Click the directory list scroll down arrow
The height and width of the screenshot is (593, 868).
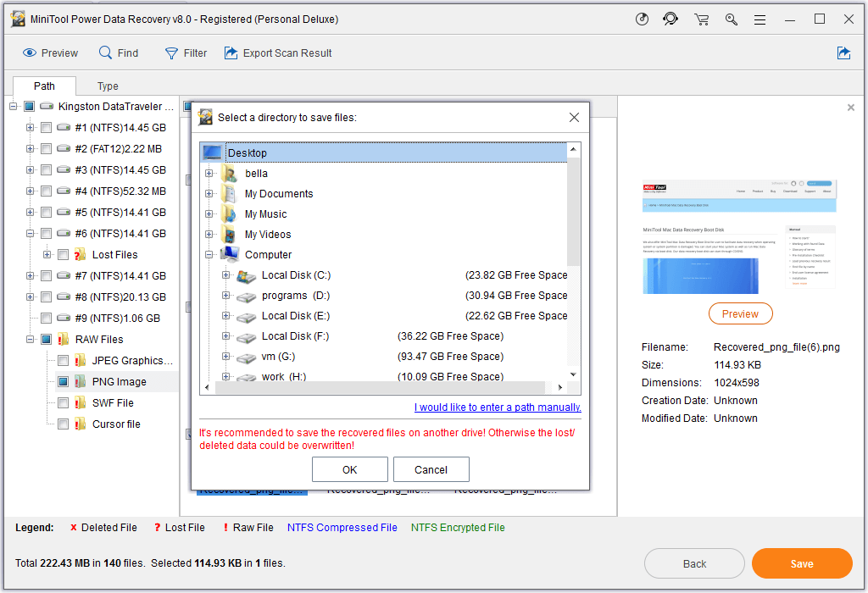(x=574, y=374)
